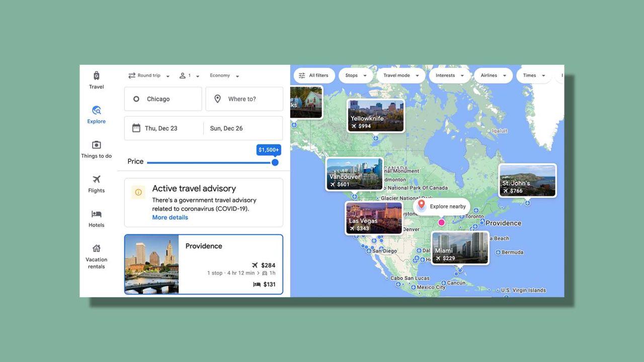
Task: Click the car icon next to 1h
Action: pos(265,273)
